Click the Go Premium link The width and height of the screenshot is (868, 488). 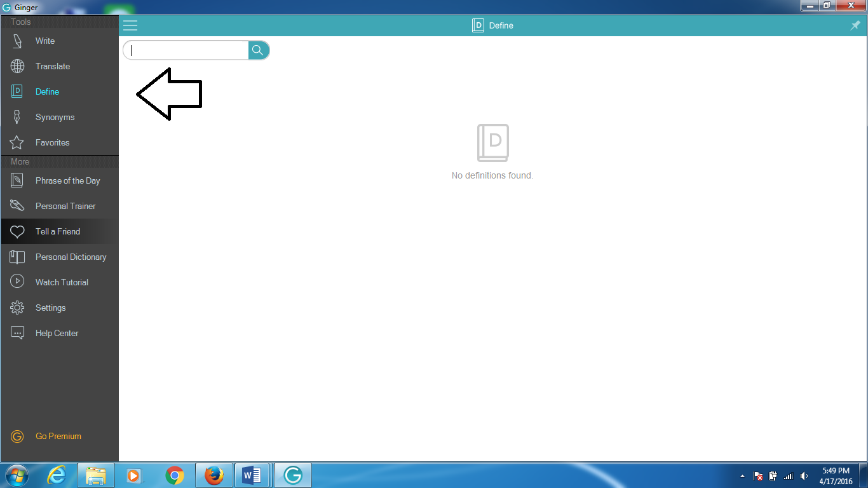(58, 436)
